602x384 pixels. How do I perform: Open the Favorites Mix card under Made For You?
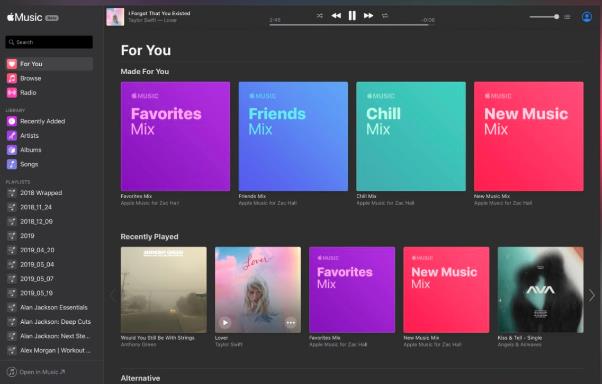pos(175,136)
